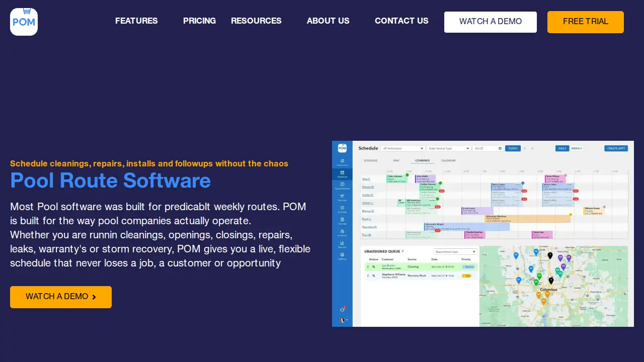Switch to the Schedule tab
Screen dimensions: 644x362
click(x=370, y=160)
